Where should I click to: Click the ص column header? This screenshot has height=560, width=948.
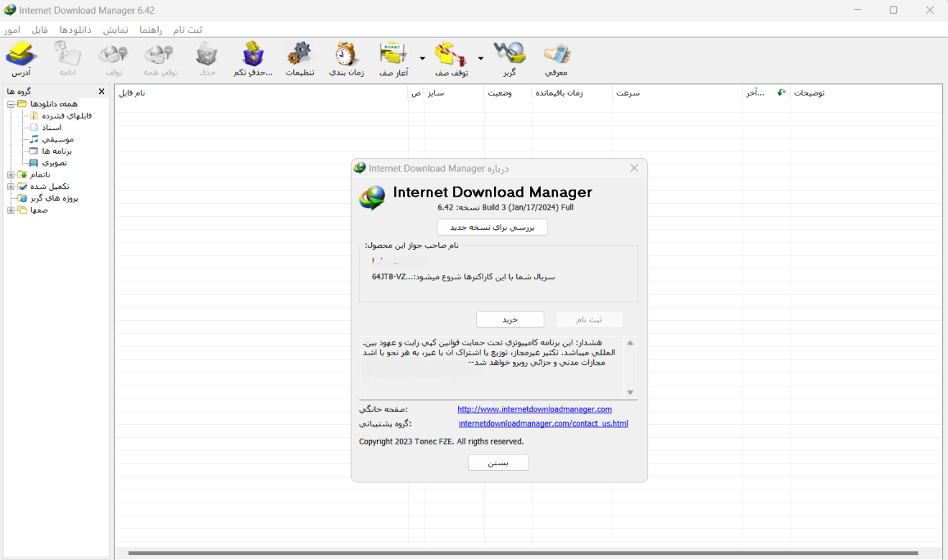pos(417,93)
